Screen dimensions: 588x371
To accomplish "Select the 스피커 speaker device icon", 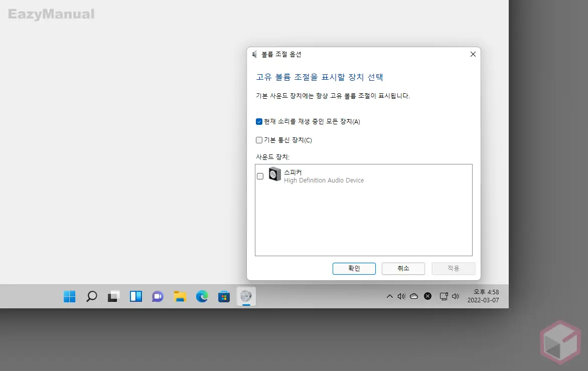I will click(274, 174).
